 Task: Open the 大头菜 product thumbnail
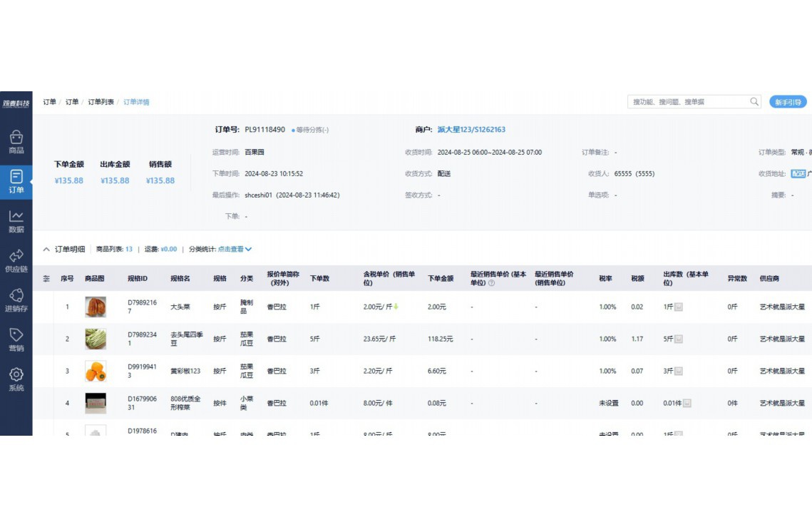[96, 307]
